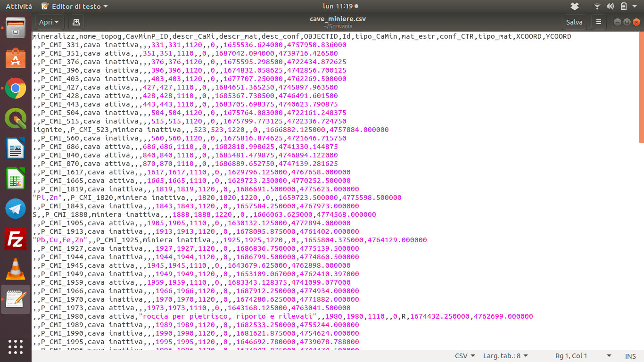Open LibreOffice Calc from the dock
The height and width of the screenshot is (362, 644).
coord(16,179)
